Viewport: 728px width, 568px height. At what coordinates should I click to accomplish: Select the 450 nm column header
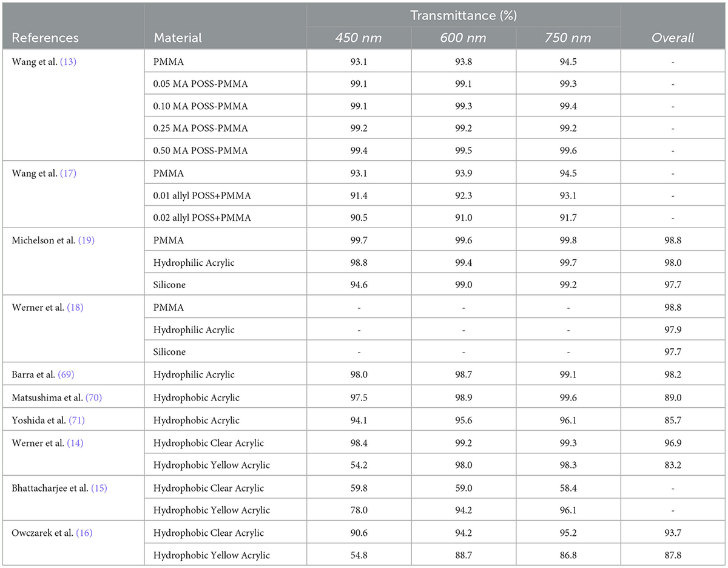pos(359,38)
